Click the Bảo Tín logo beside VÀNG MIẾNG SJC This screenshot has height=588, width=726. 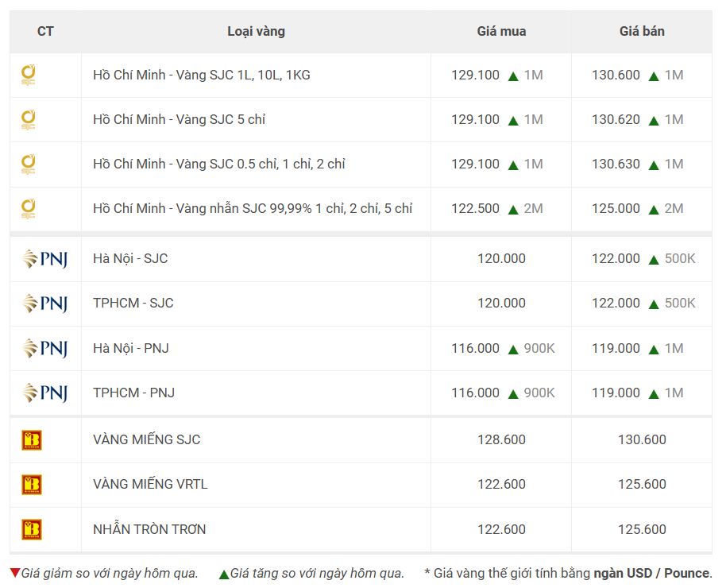coord(32,439)
